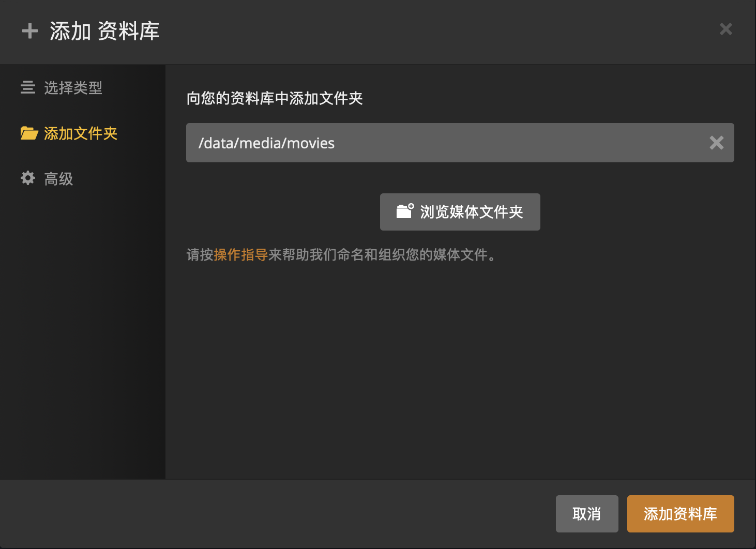Click the 向您的资料库中添加文件夹 heading
This screenshot has height=549, width=756.
tap(275, 99)
